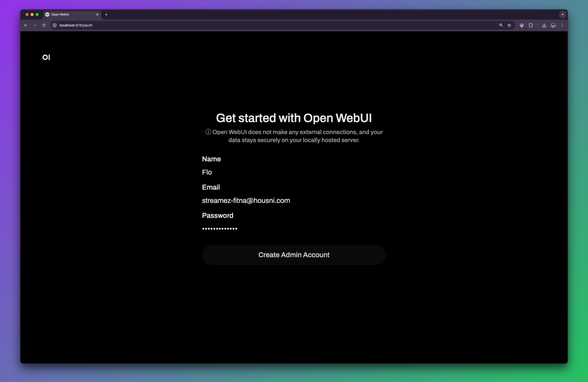The width and height of the screenshot is (588, 382).
Task: Focus the Password field with masked dots
Action: pos(294,229)
